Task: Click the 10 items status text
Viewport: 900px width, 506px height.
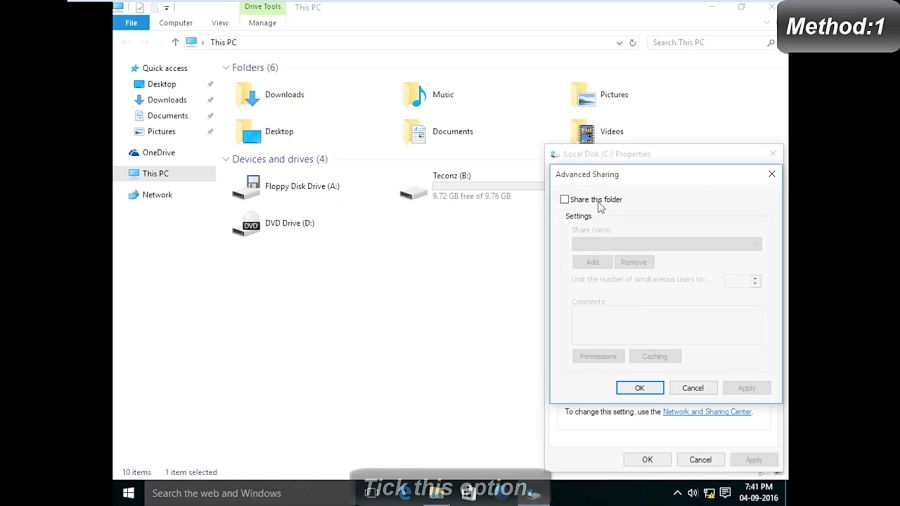Action: (137, 472)
